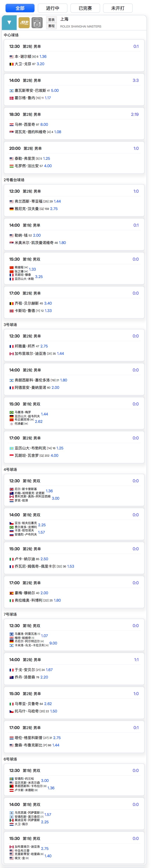Open the 20:00 泰勒·弗里茨 match card

[x=74, y=157]
